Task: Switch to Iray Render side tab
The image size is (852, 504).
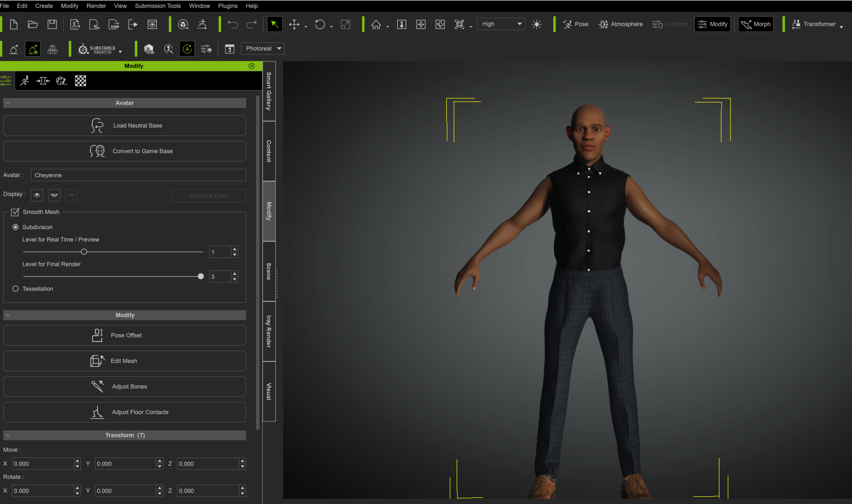Action: tap(269, 331)
